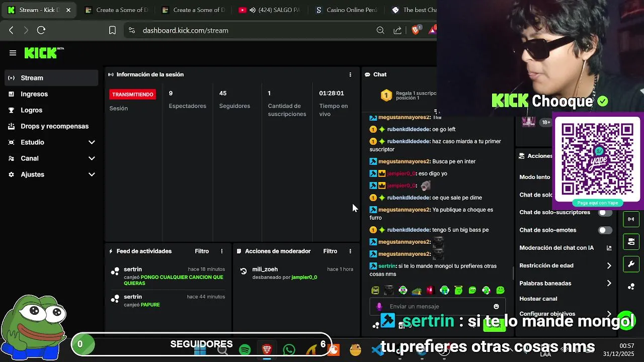Click the 01:28:01 Tiempo en vivo value
The image size is (644, 362).
pos(332,93)
